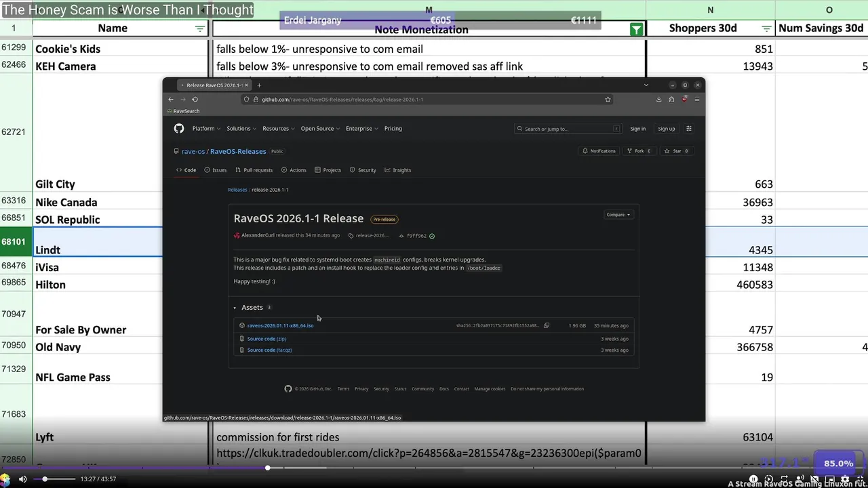
Task: Mute the video with the speaker icon
Action: [x=22, y=479]
